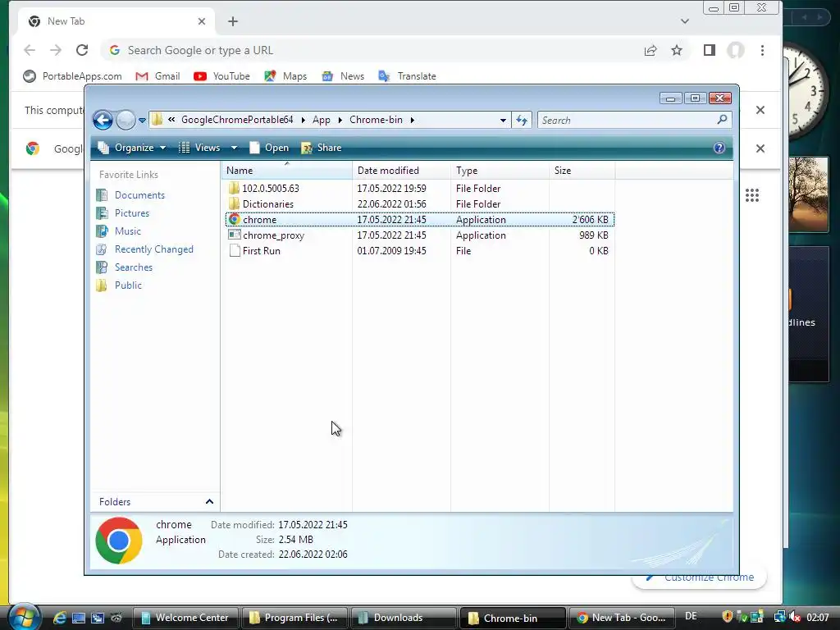Click Explorer back navigation arrow
Screen dimensions: 840x630
[103, 120]
